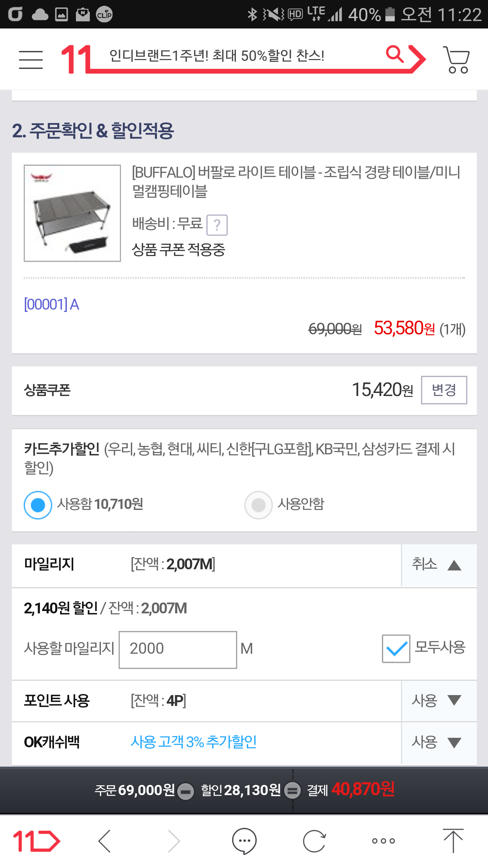
Task: Go back with the left arrow
Action: click(x=105, y=841)
